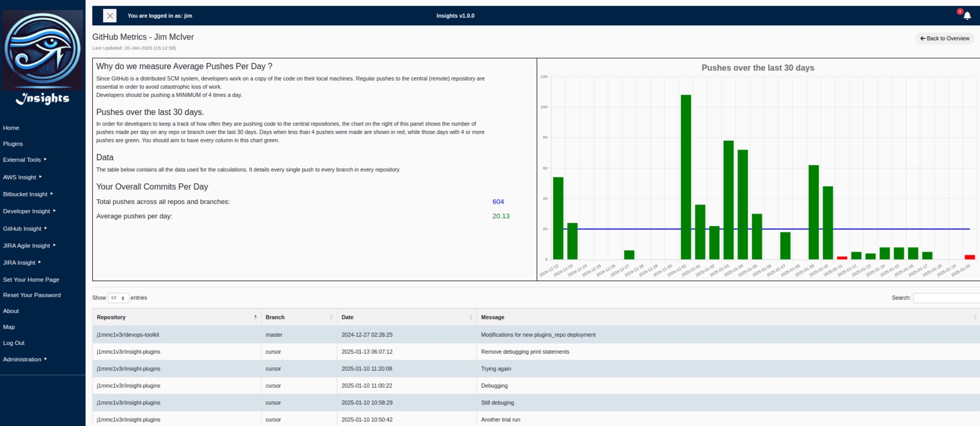This screenshot has height=426, width=980.
Task: Expand the AWS Insight submenu
Action: point(22,177)
